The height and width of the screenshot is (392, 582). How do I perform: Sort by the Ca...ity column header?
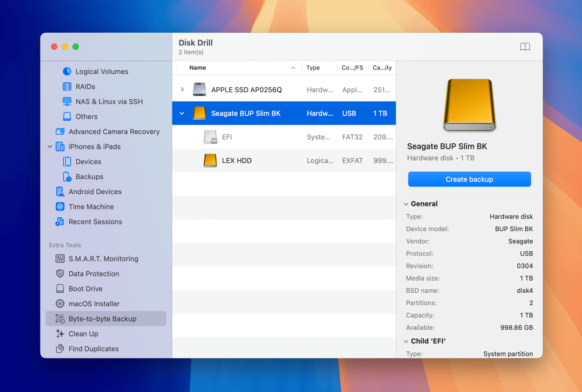[x=382, y=68]
